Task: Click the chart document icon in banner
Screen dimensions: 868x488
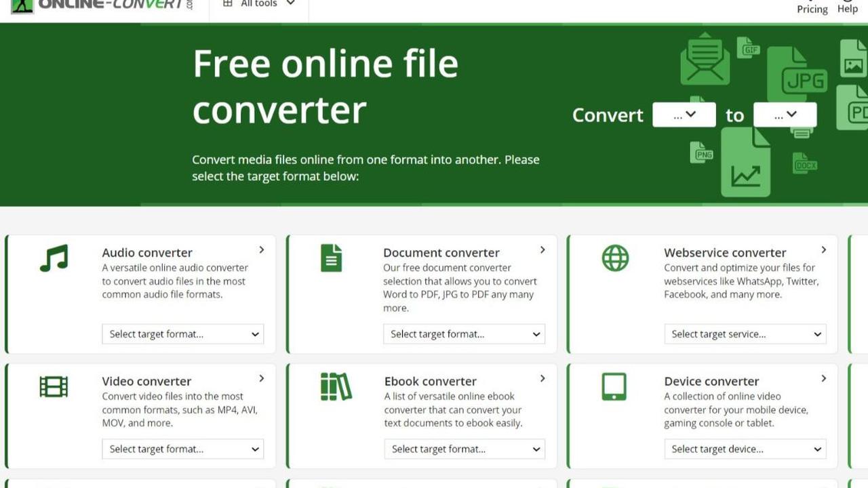Action: pyautogui.click(x=745, y=163)
